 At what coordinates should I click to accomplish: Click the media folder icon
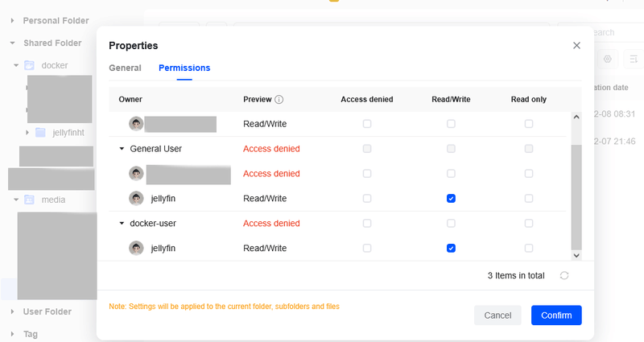coord(29,200)
